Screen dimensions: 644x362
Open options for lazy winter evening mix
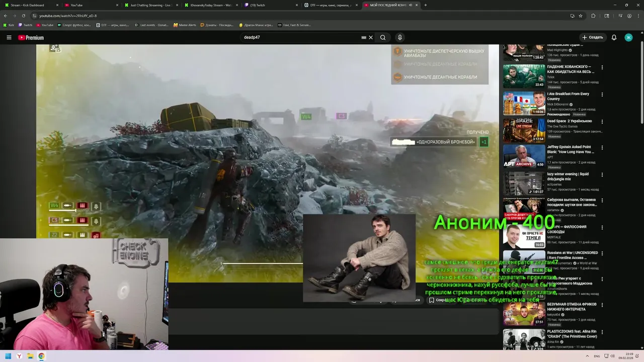point(602,175)
